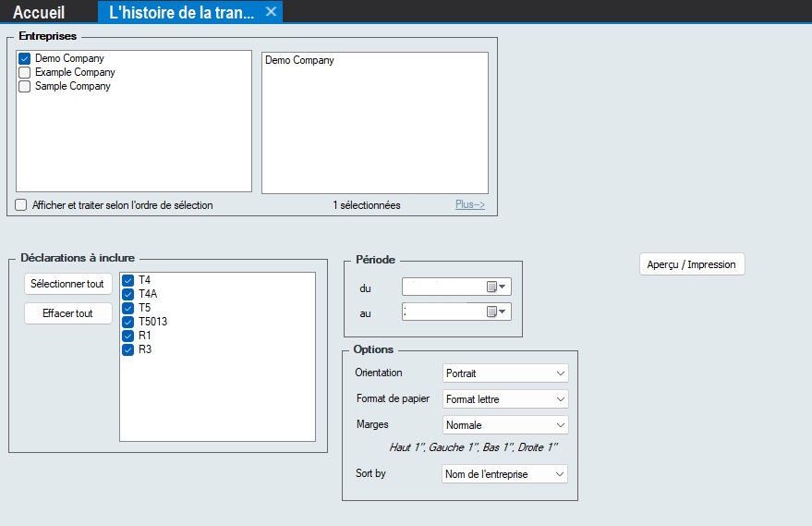The image size is (812, 526).
Task: Click the Sélectionner tout button
Action: 67,284
